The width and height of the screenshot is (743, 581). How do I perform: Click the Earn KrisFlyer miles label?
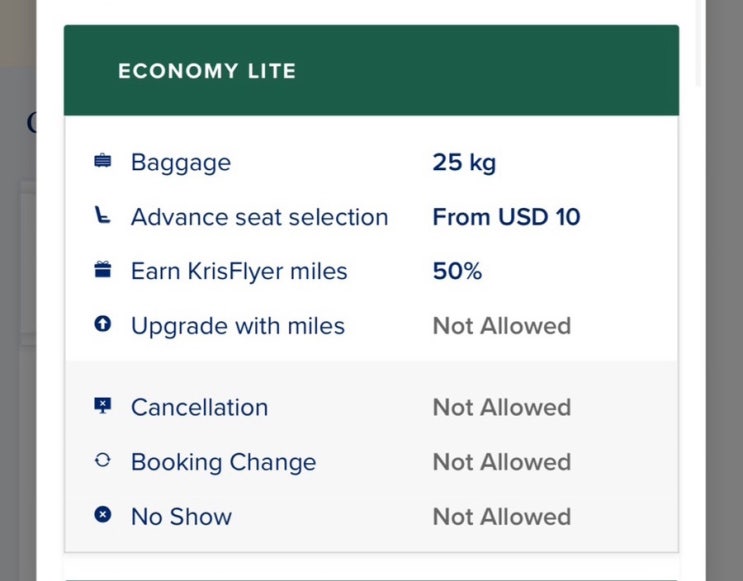click(239, 272)
